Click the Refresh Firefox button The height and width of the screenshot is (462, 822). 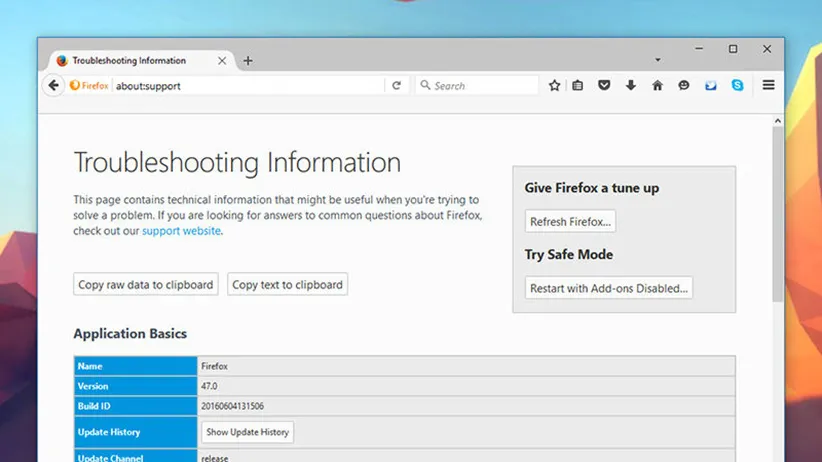click(570, 222)
